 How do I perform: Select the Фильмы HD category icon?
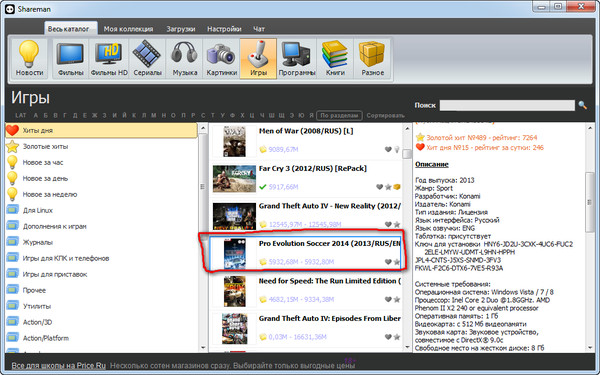pyautogui.click(x=109, y=59)
